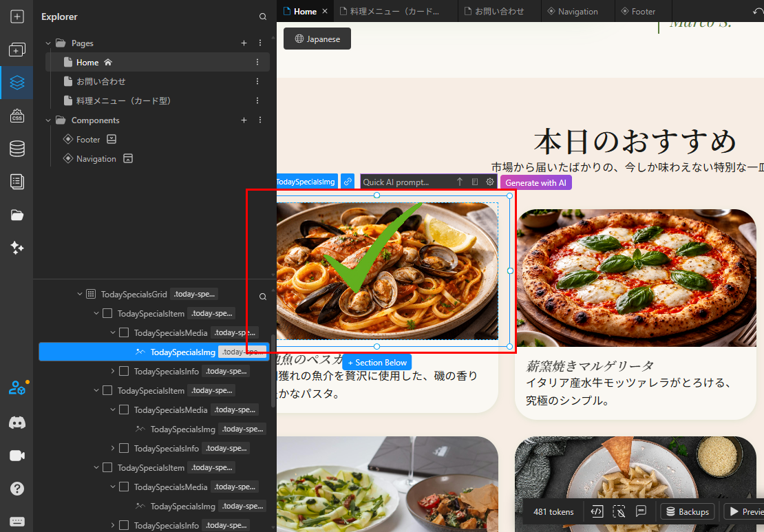The width and height of the screenshot is (764, 532).
Task: Click the Backups button
Action: pyautogui.click(x=686, y=511)
